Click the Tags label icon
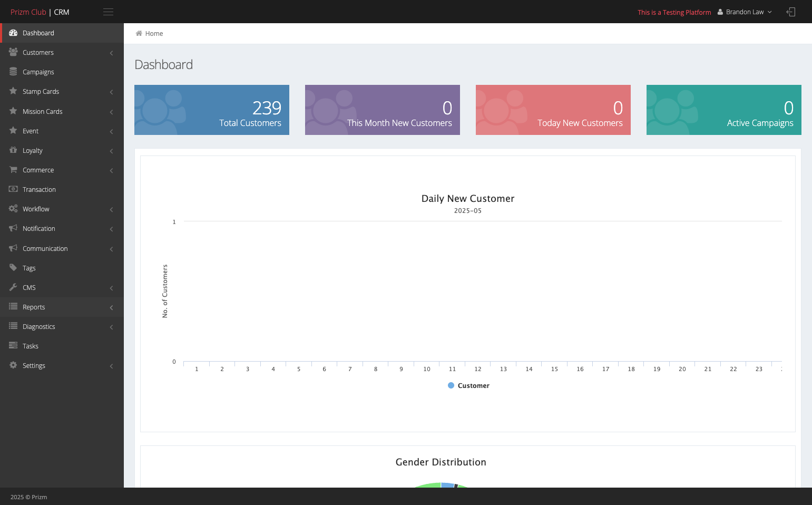Image resolution: width=812 pixels, height=505 pixels. (x=13, y=268)
